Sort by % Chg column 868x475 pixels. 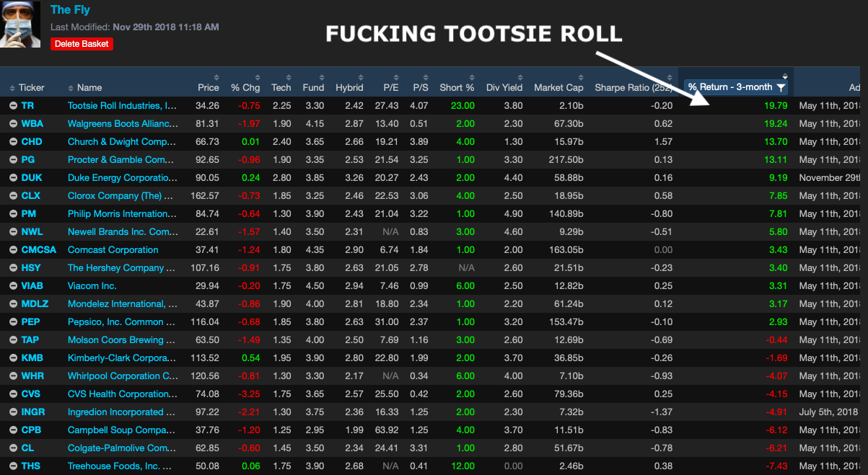coord(245,87)
